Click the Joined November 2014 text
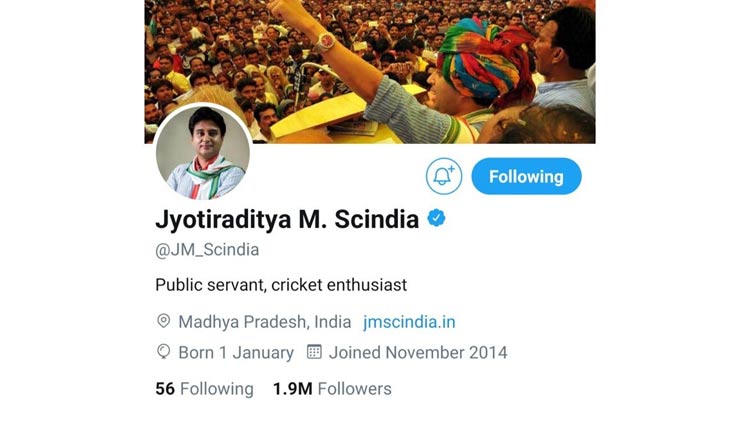Image resolution: width=750 pixels, height=422 pixels. tap(418, 353)
